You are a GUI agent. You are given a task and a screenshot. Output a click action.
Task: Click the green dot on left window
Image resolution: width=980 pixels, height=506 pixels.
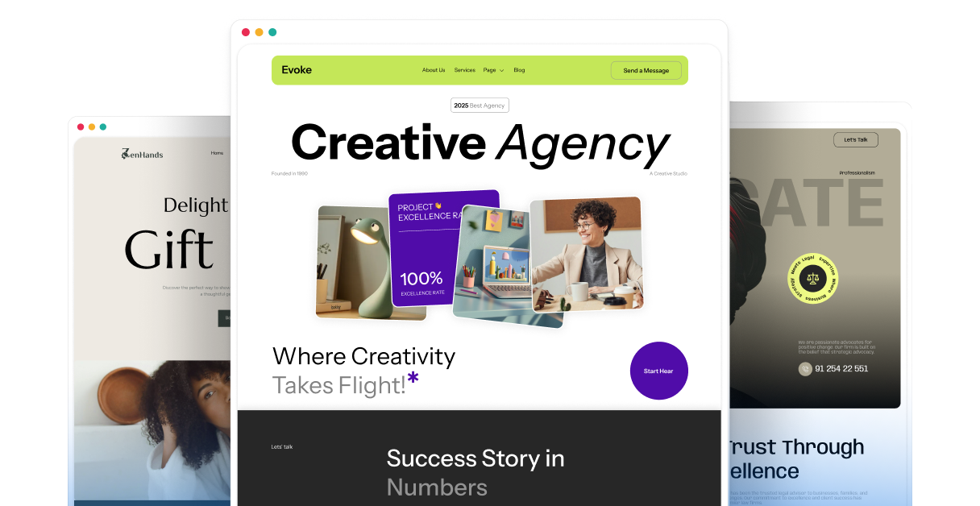tap(103, 126)
